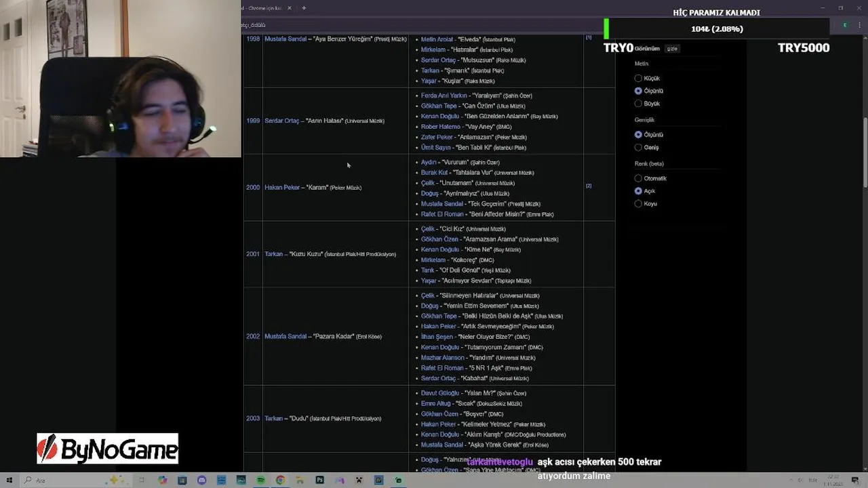Image resolution: width=868 pixels, height=488 pixels.
Task: Open Mustafa Sandal link beside "Pazara Kadar"
Action: pos(285,336)
